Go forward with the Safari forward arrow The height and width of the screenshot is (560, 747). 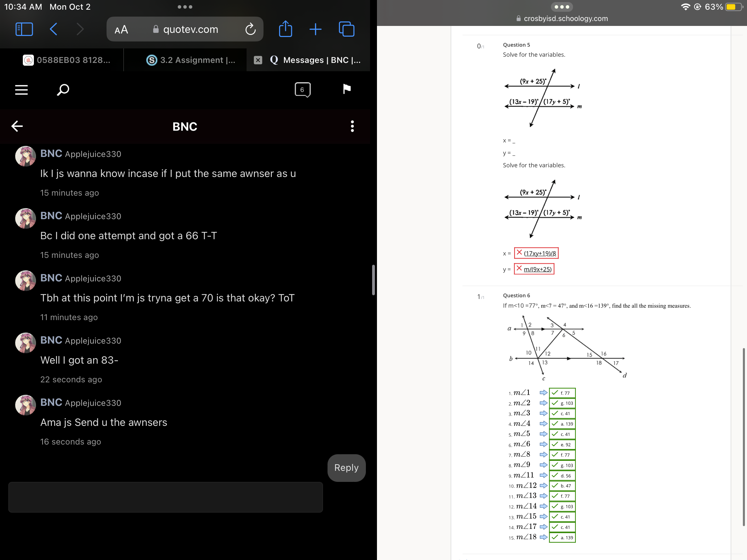coord(80,29)
